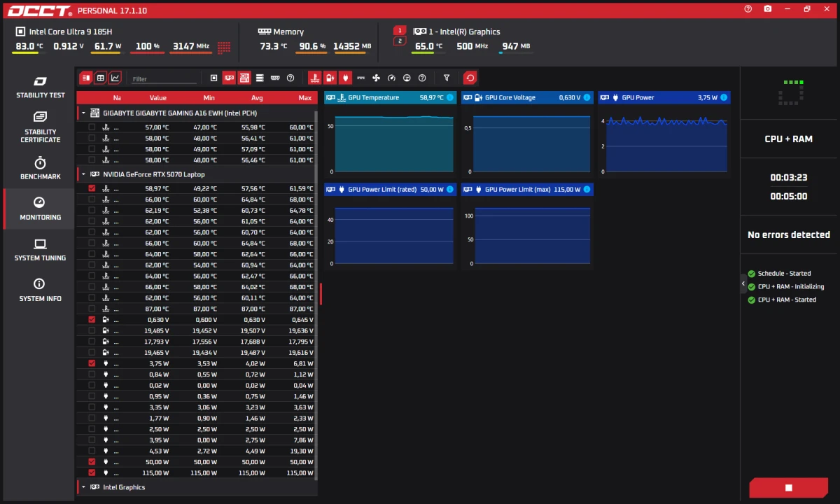Toggle the voltage readings filter icon

click(330, 78)
